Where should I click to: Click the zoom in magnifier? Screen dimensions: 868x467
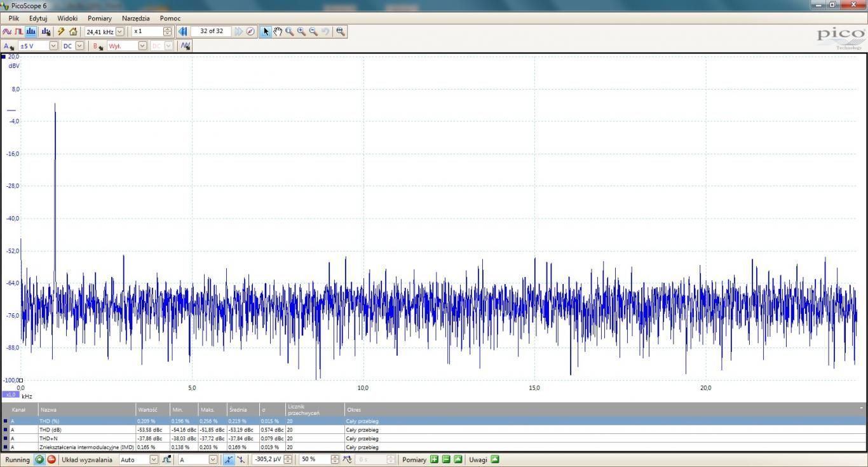(301, 31)
